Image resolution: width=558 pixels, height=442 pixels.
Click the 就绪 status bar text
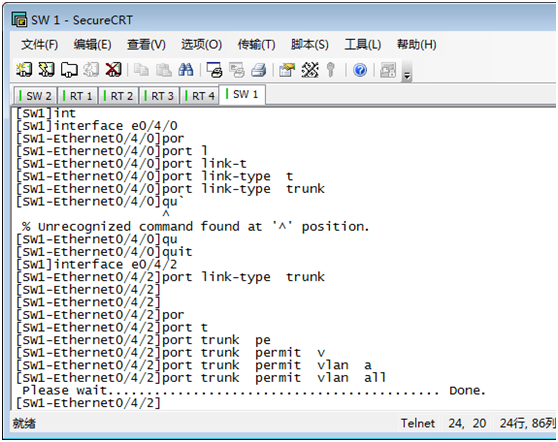click(24, 423)
